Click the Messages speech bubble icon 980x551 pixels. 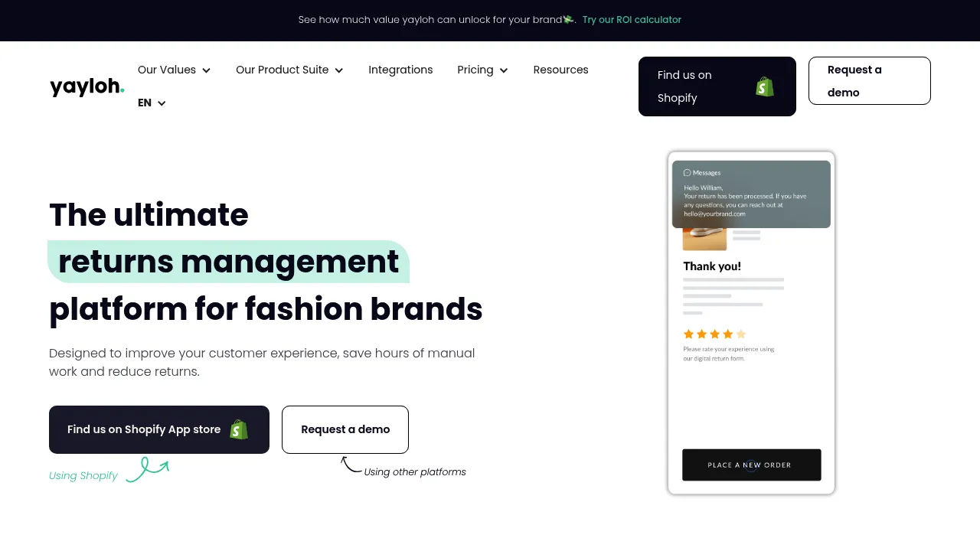687,173
